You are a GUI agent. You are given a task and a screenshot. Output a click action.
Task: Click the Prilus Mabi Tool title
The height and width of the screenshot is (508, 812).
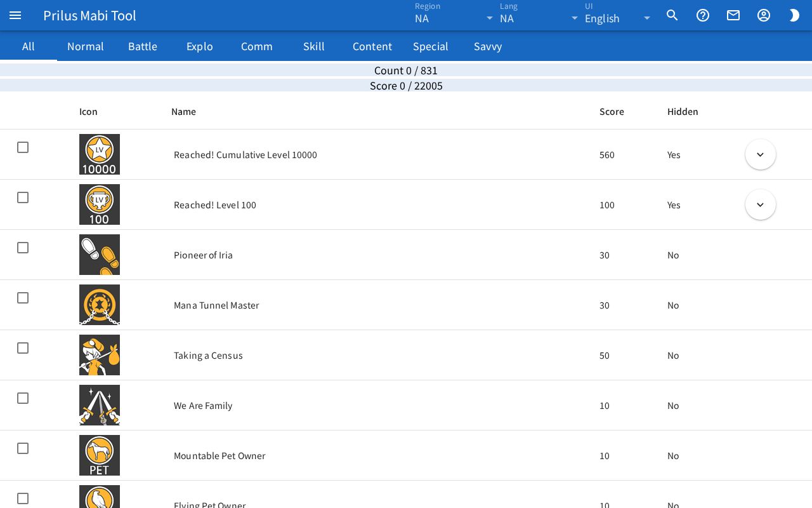click(89, 15)
